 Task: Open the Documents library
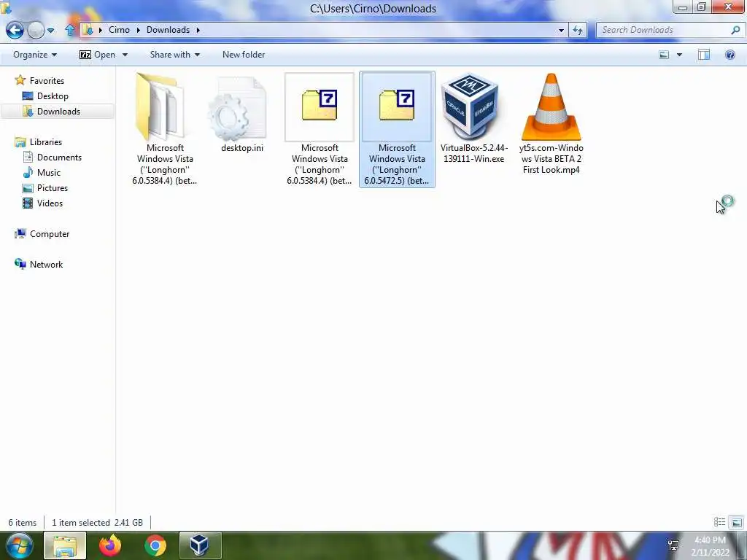click(x=59, y=157)
